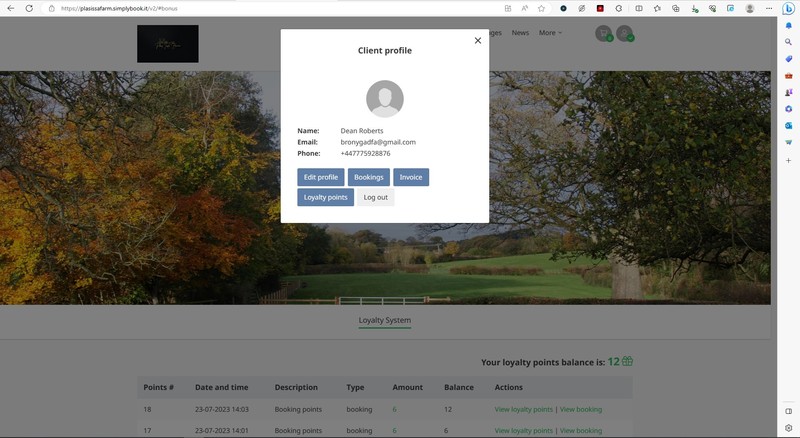800x438 pixels.
Task: Add this page to favorites star
Action: (541, 8)
